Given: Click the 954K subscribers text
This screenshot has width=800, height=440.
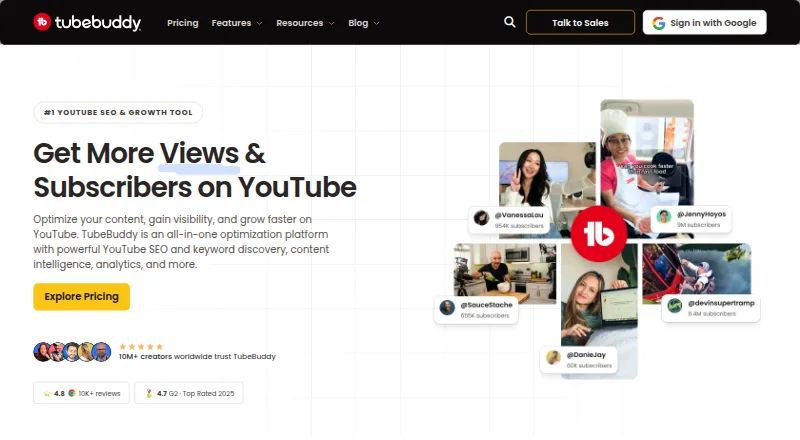Looking at the screenshot, I should pos(519,226).
